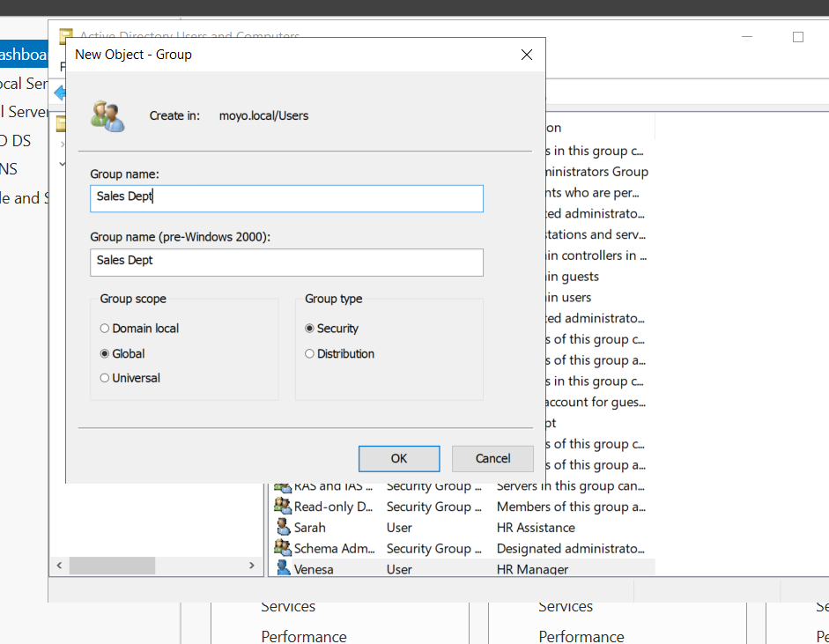The width and height of the screenshot is (829, 644).
Task: Select the Global scope radio button
Action: point(106,353)
